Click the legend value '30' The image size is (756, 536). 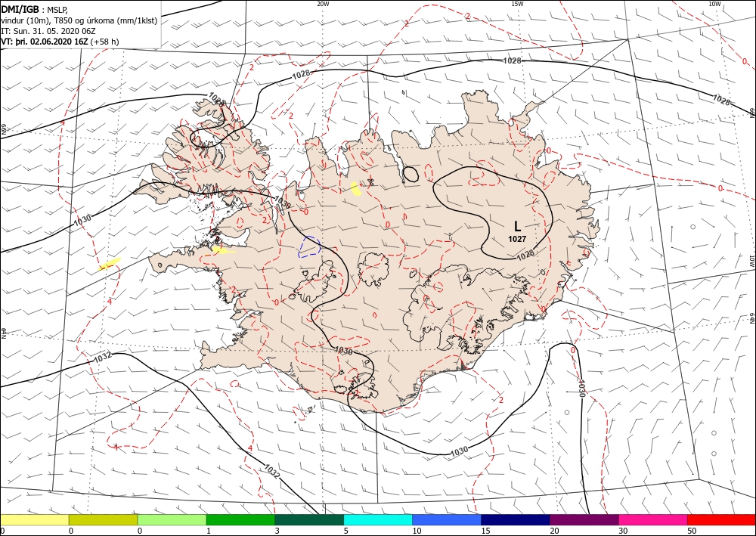tap(623, 531)
